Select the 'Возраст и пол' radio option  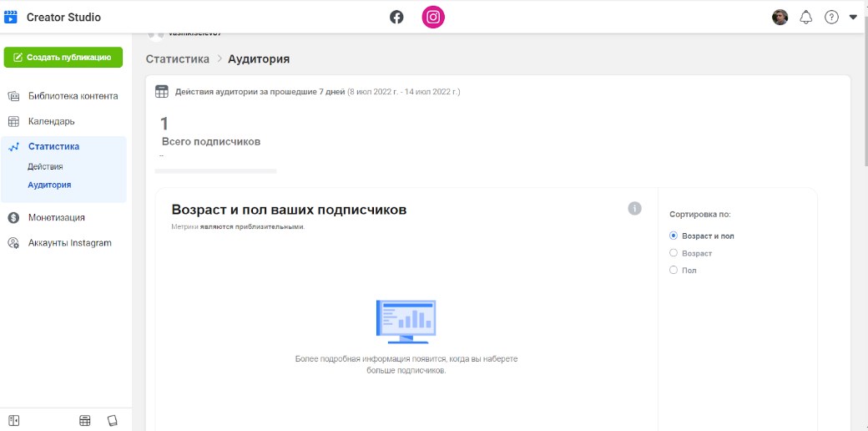(x=674, y=236)
